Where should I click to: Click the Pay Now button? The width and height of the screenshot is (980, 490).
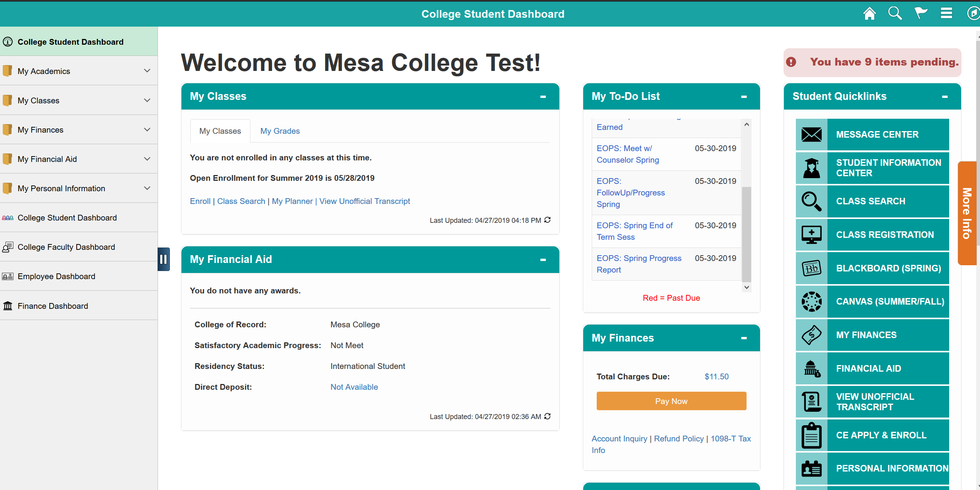click(x=671, y=401)
